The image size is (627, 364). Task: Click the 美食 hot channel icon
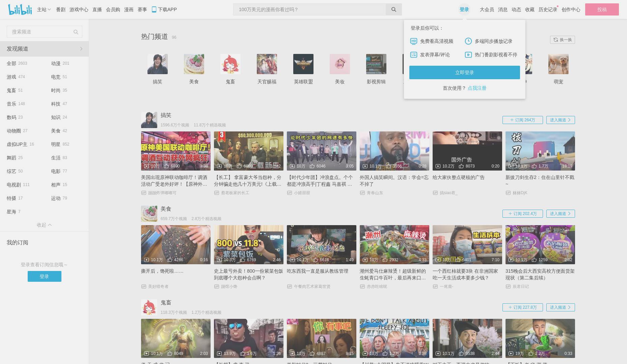point(194,64)
